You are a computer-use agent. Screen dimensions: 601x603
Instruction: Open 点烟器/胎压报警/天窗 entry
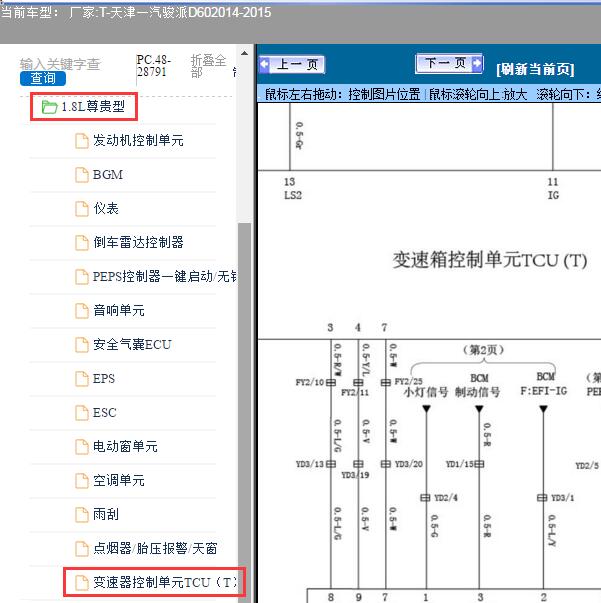pyautogui.click(x=155, y=548)
